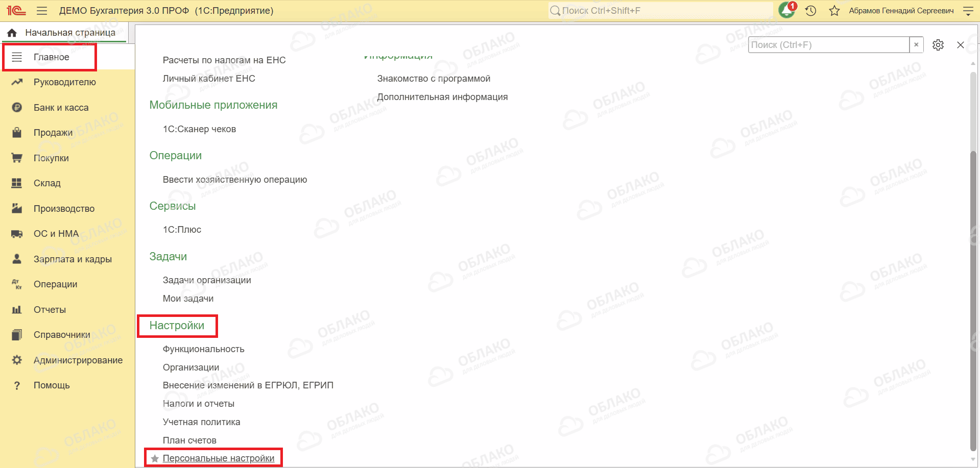This screenshot has width=980, height=468.
Task: Click the 1C logo icon
Action: (x=16, y=10)
